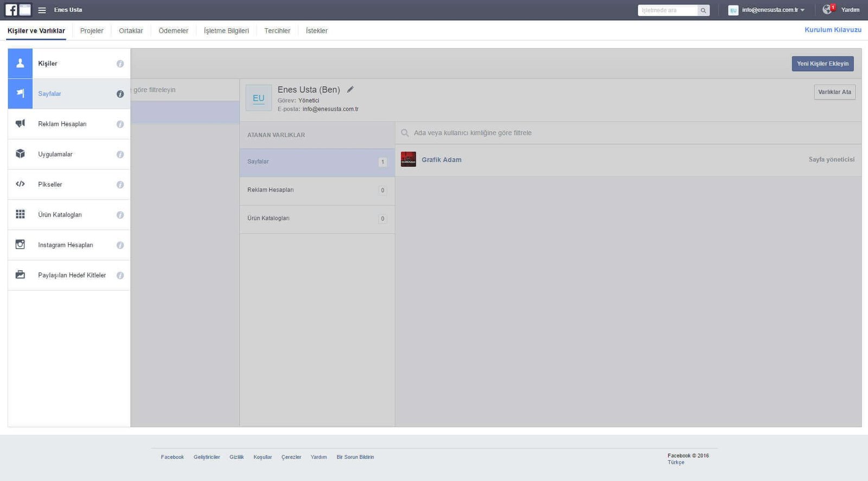Image resolution: width=868 pixels, height=481 pixels.
Task: Click the info@enesusta.com.tr e-posta text
Action: point(330,109)
